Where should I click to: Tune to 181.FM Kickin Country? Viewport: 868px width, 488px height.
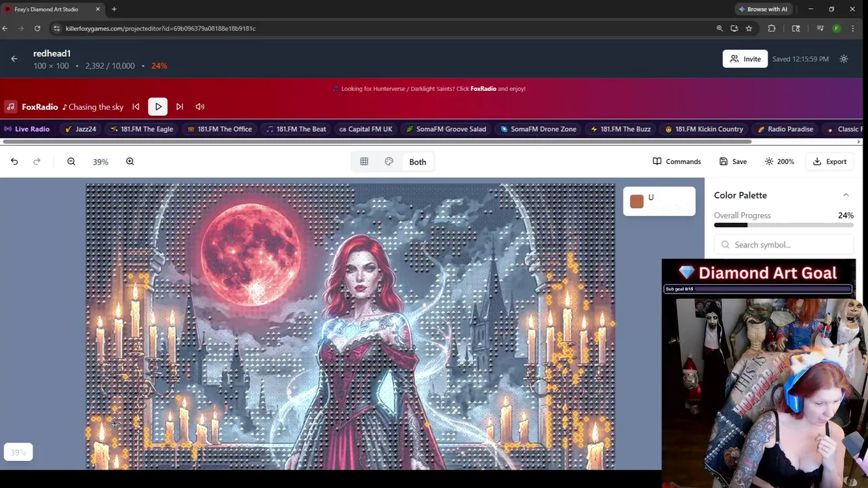click(704, 129)
